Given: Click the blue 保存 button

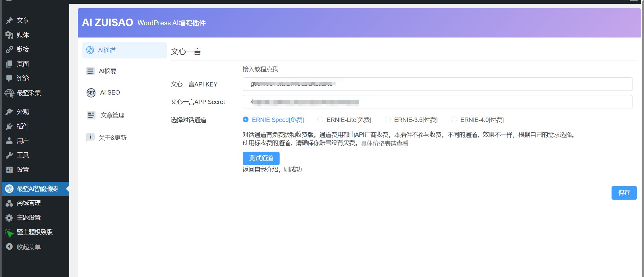Looking at the screenshot, I should coord(624,193).
